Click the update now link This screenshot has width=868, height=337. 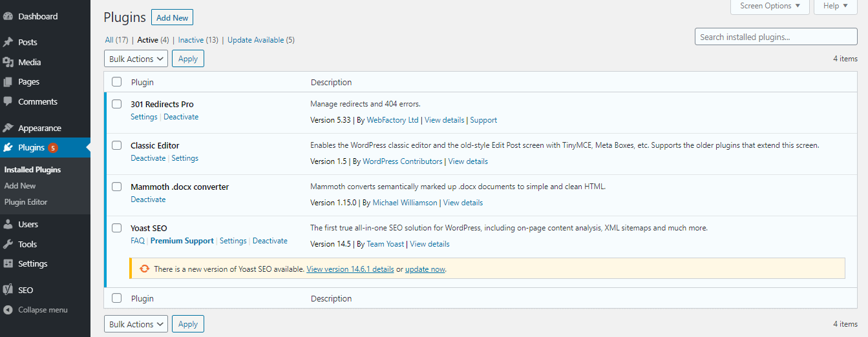(x=425, y=269)
